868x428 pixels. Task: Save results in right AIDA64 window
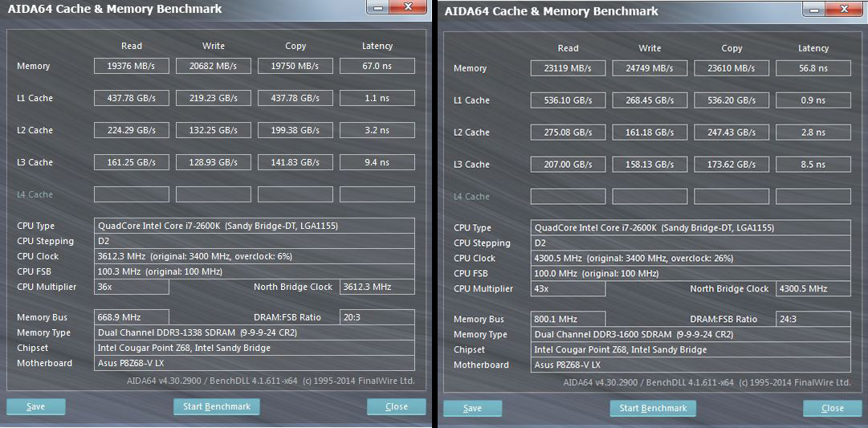coord(472,409)
